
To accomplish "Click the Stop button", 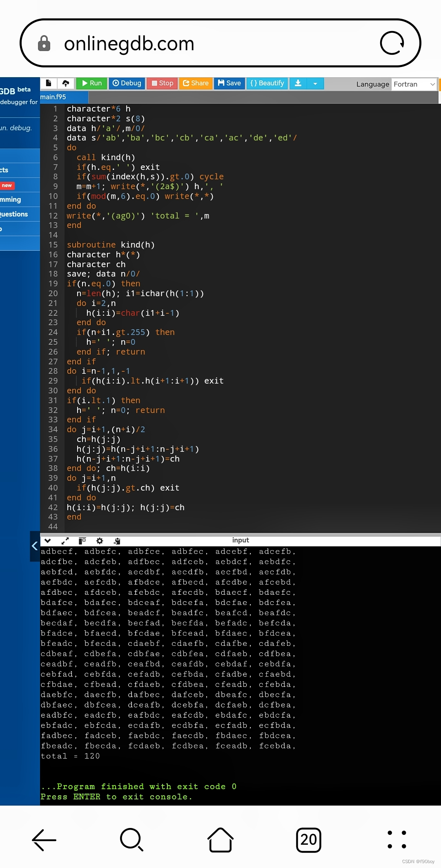I will coord(162,83).
